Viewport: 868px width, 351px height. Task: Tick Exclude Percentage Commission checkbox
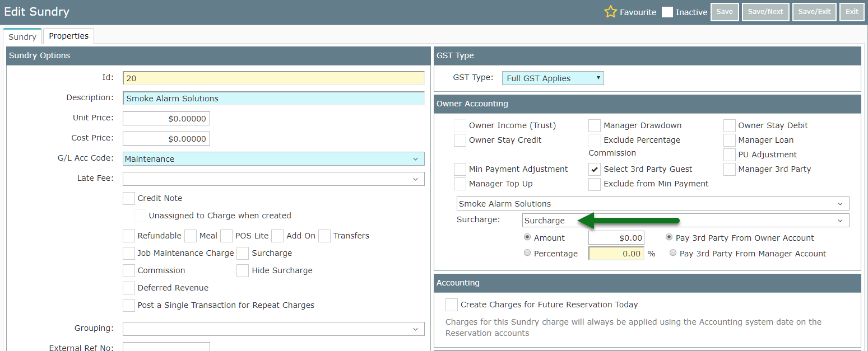click(x=595, y=140)
